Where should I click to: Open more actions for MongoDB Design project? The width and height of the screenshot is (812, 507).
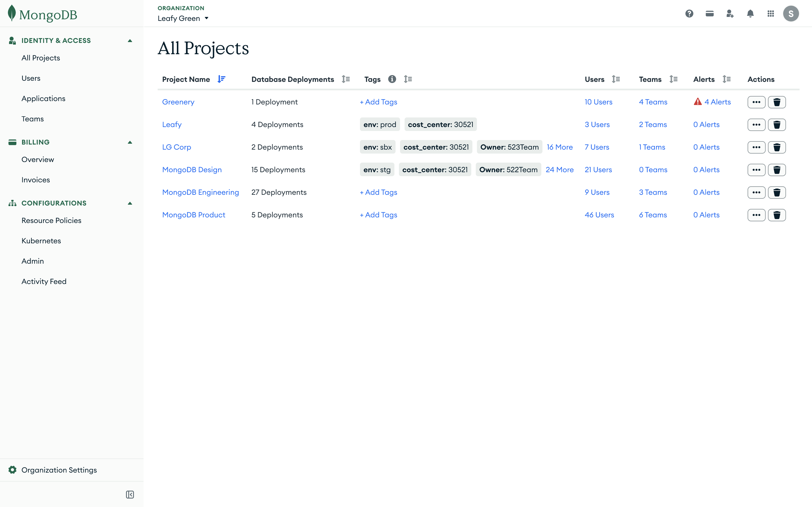pyautogui.click(x=756, y=170)
